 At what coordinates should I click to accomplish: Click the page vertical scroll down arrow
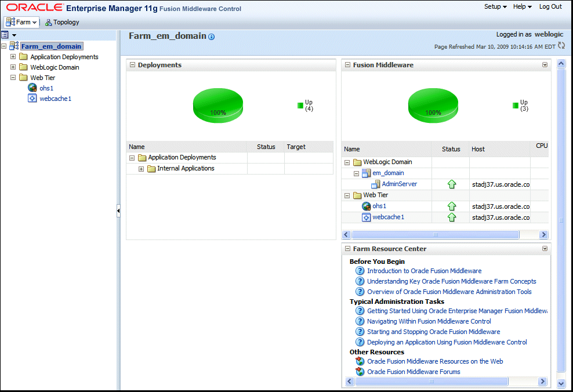coord(561,383)
